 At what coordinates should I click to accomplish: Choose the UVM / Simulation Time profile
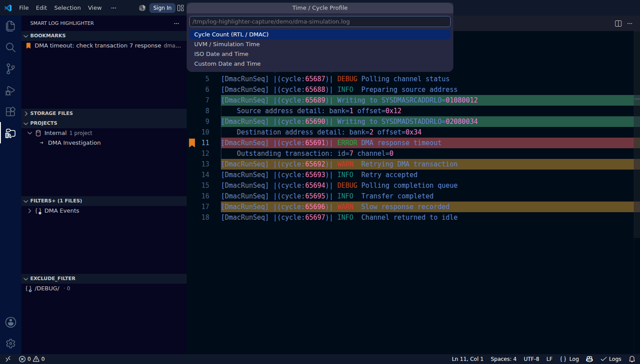point(320,44)
